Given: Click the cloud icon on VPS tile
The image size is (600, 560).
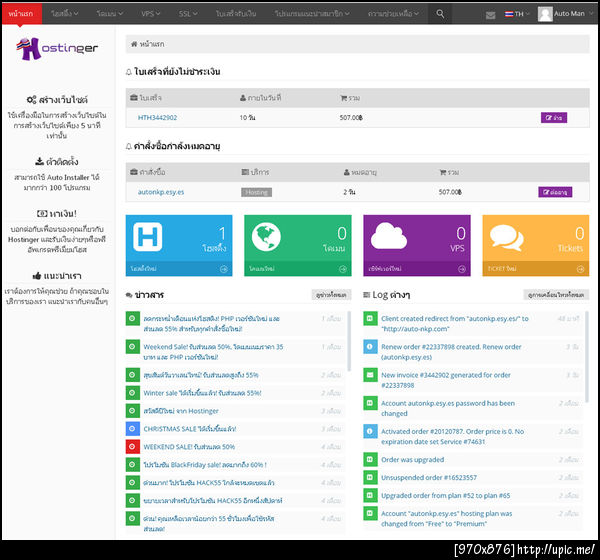Looking at the screenshot, I should point(388,237).
